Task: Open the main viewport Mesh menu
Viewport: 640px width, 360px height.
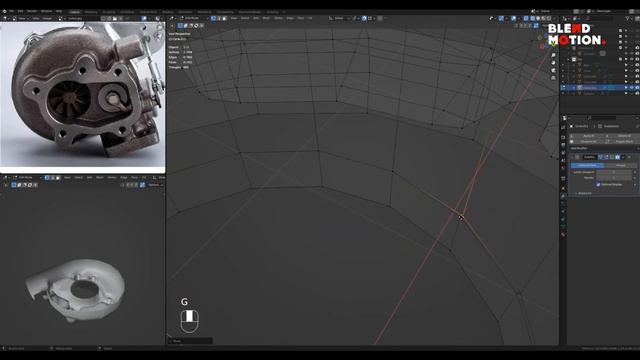Action: point(266,18)
